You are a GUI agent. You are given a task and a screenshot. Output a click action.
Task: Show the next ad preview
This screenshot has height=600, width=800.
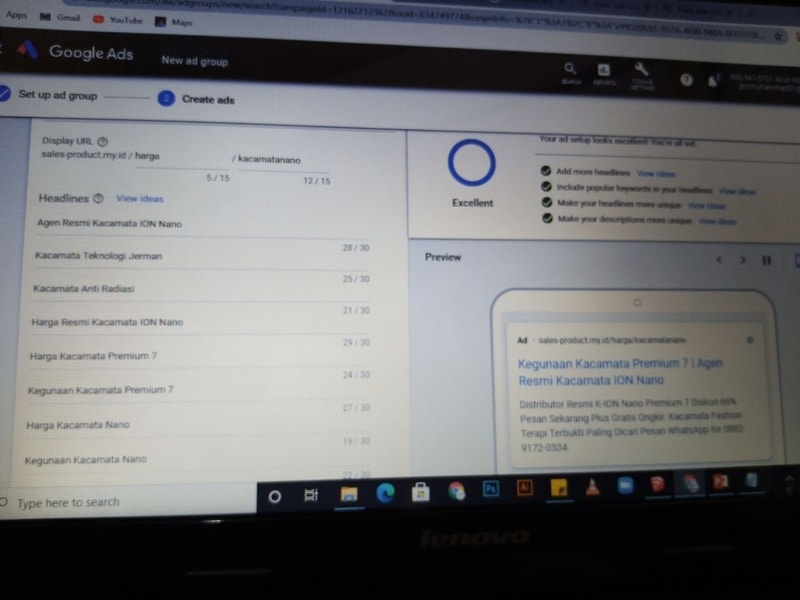[x=742, y=260]
